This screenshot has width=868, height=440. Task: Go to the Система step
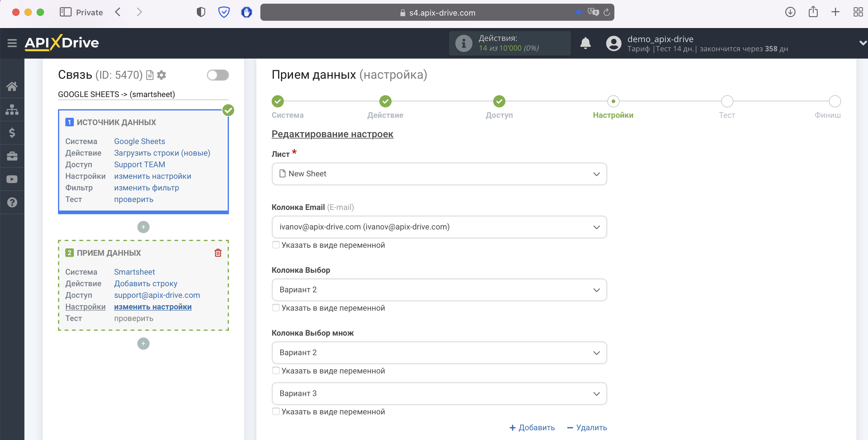pos(278,101)
